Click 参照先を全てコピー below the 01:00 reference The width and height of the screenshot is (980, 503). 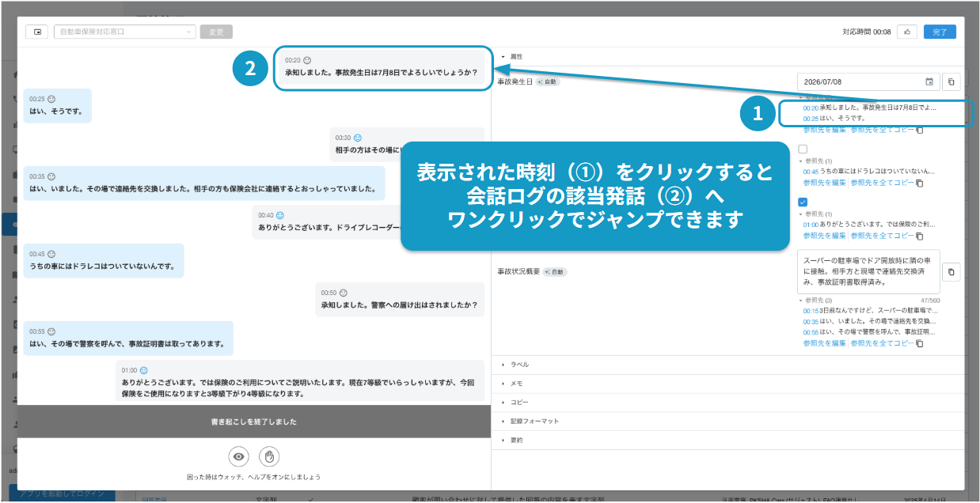point(882,236)
